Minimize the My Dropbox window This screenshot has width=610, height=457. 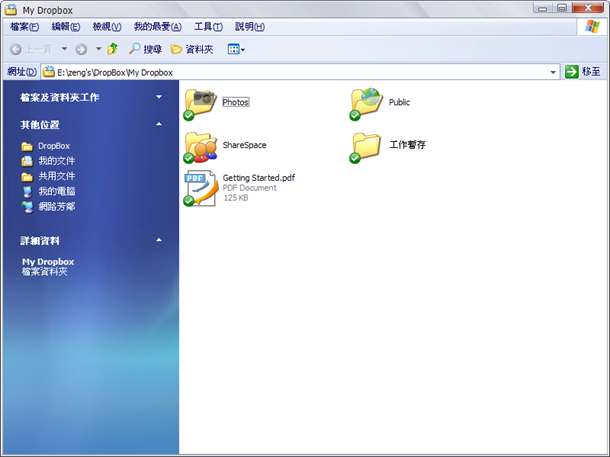[x=543, y=8]
